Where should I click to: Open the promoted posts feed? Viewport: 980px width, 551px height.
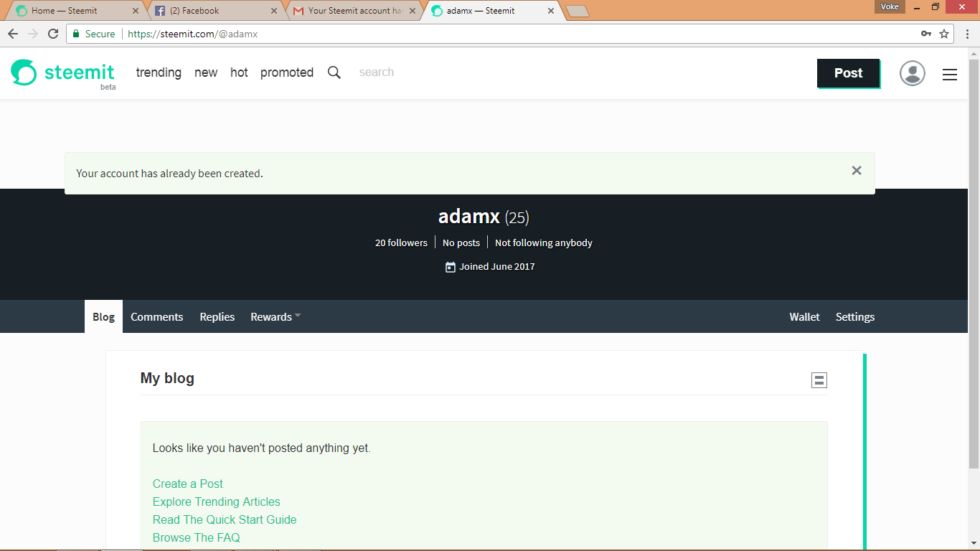(287, 72)
